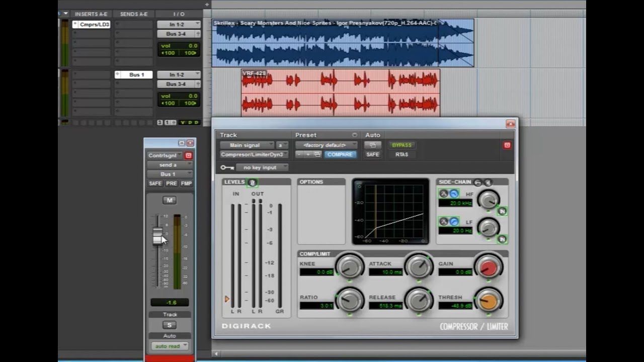Toggle the send SAFE button
The width and height of the screenshot is (644, 362).
155,184
